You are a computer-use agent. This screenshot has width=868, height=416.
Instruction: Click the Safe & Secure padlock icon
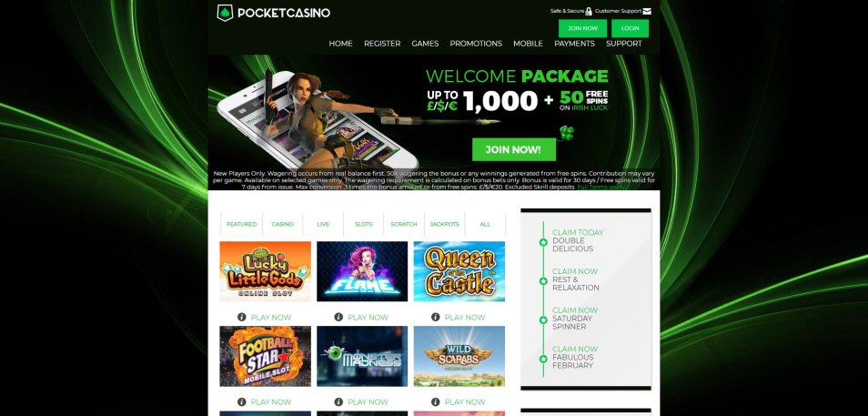(589, 11)
